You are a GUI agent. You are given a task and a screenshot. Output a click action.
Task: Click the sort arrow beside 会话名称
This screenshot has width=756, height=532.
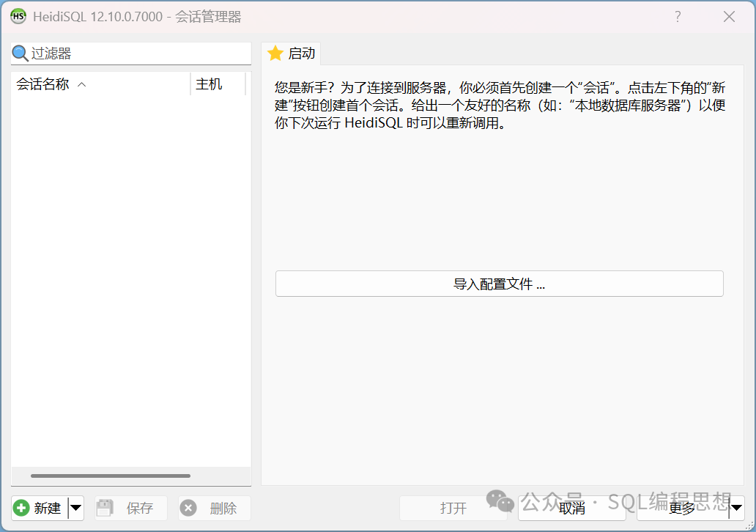pyautogui.click(x=82, y=85)
